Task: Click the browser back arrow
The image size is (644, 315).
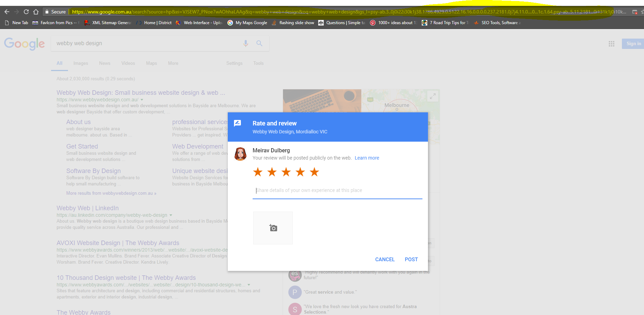Action: click(x=7, y=12)
